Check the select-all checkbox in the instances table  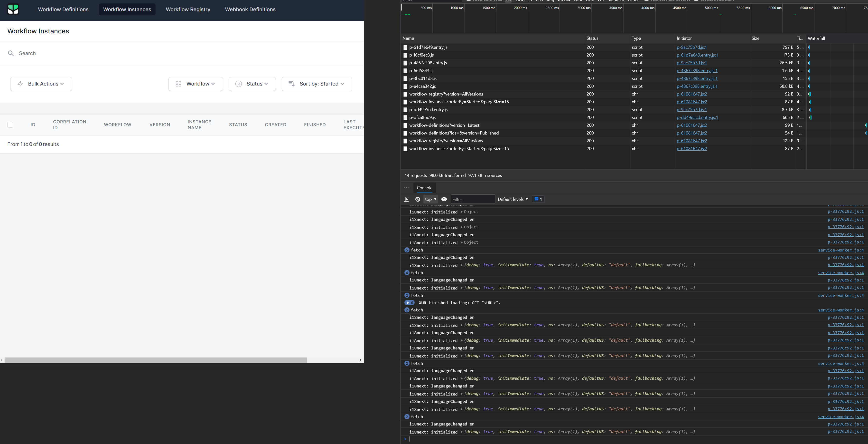[x=10, y=124]
